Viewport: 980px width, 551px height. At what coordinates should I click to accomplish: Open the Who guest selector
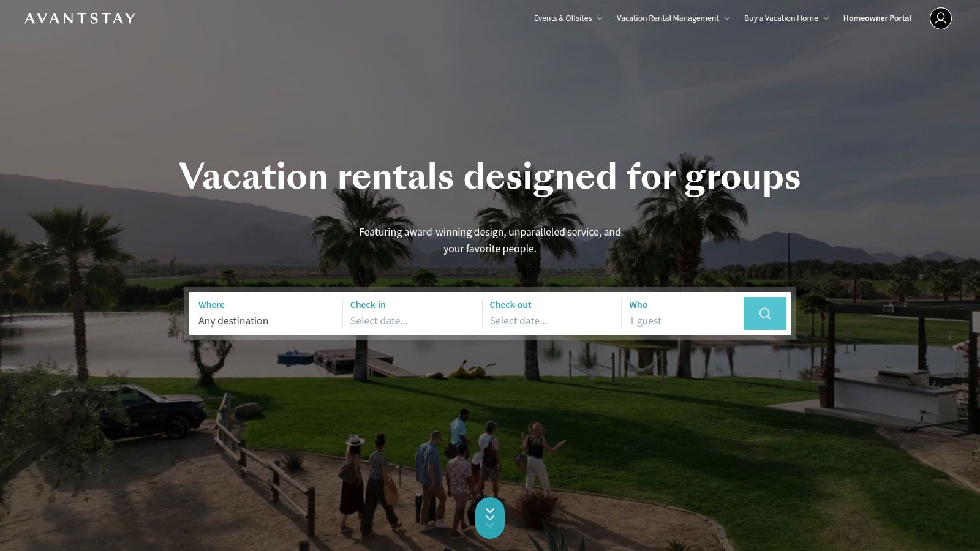[x=682, y=313]
